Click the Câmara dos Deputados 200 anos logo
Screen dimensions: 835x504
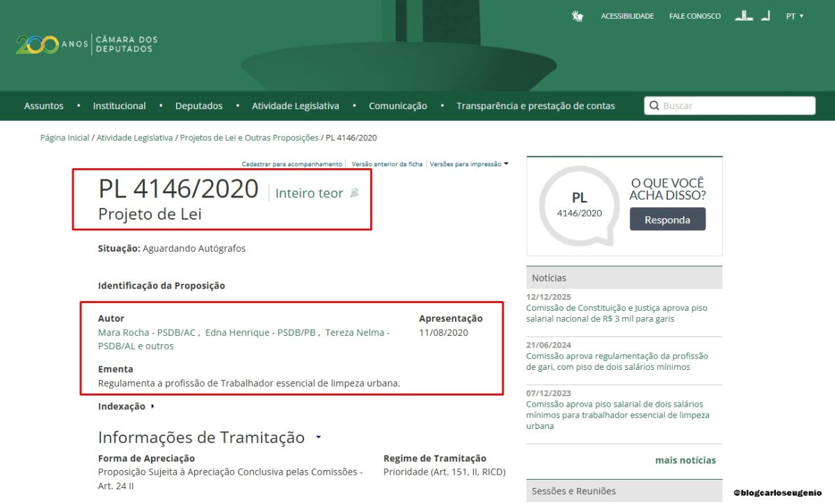pyautogui.click(x=87, y=44)
